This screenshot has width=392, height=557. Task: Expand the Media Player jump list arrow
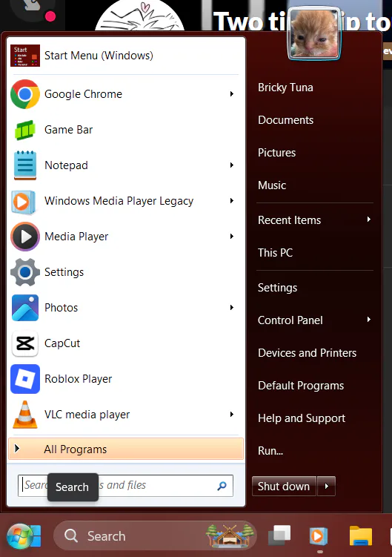pos(232,237)
